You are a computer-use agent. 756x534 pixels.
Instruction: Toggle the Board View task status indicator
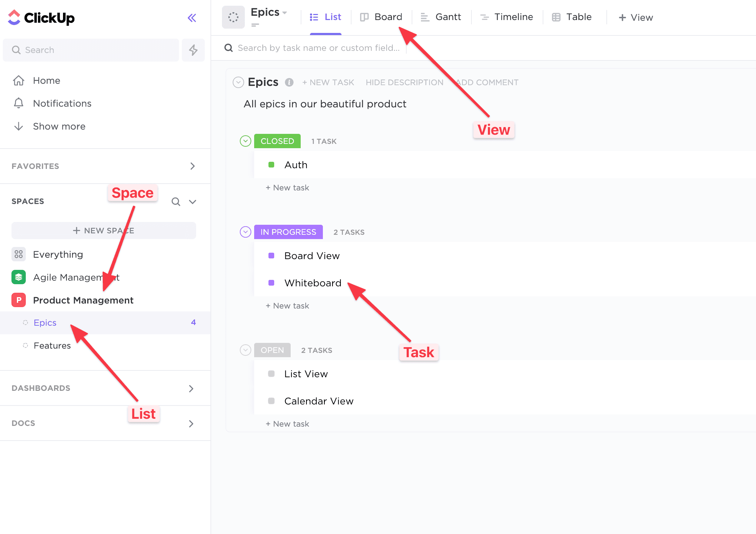[x=271, y=256]
